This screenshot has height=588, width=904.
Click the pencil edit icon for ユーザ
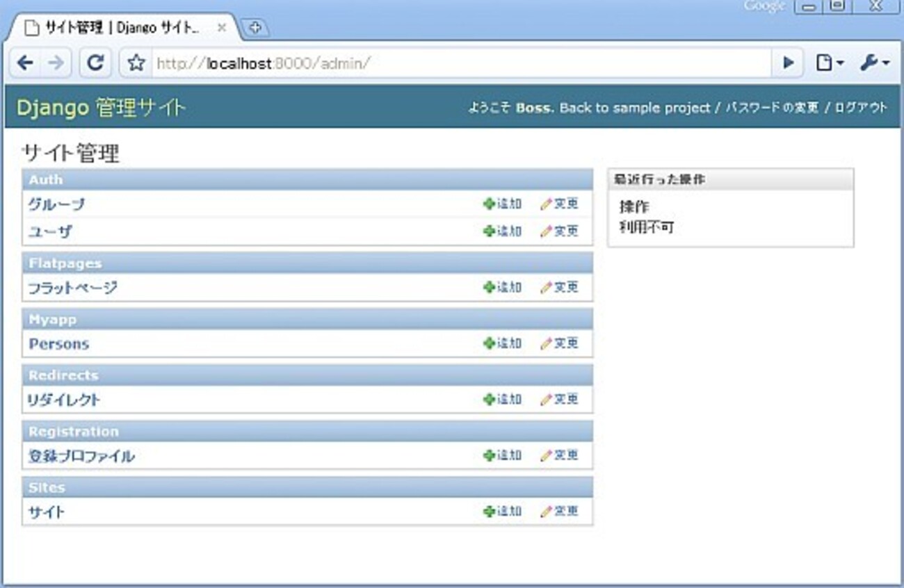(x=546, y=231)
